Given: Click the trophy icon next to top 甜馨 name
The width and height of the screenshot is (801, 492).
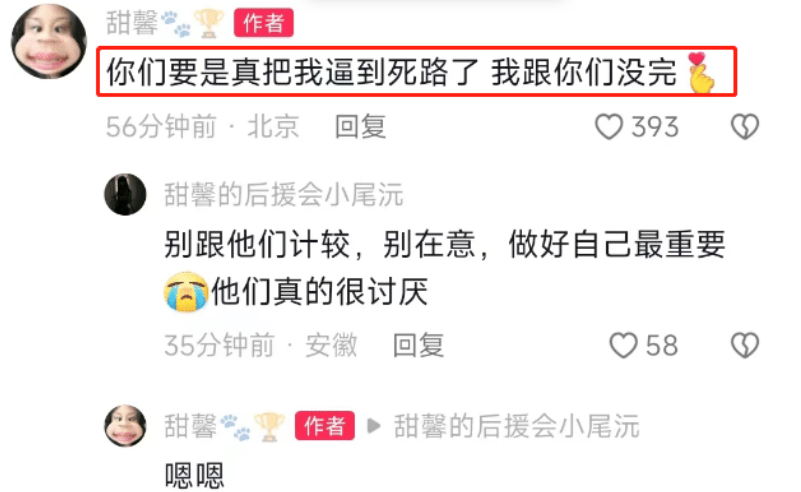Looking at the screenshot, I should coord(208,24).
